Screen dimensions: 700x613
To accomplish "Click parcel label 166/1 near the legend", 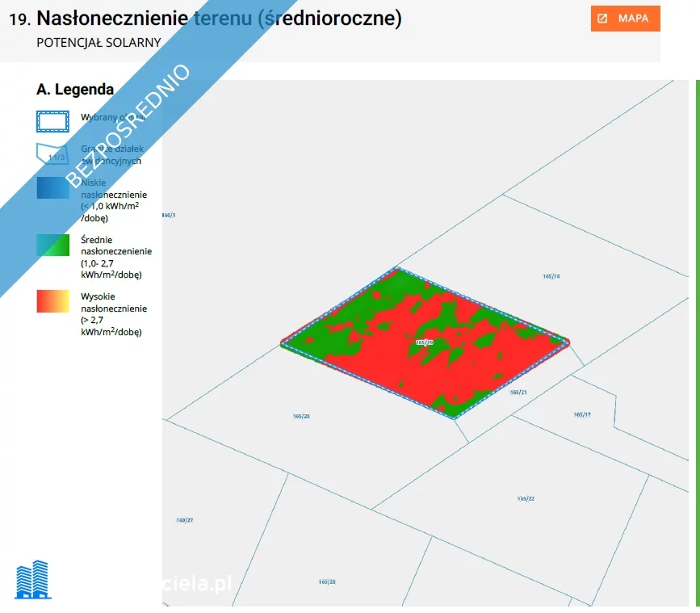I will coord(168,216).
